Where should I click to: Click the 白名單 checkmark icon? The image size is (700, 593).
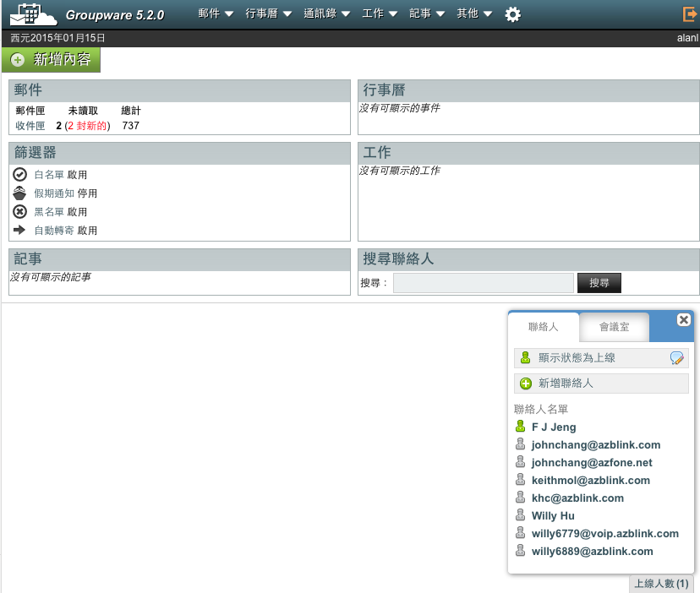click(x=19, y=174)
